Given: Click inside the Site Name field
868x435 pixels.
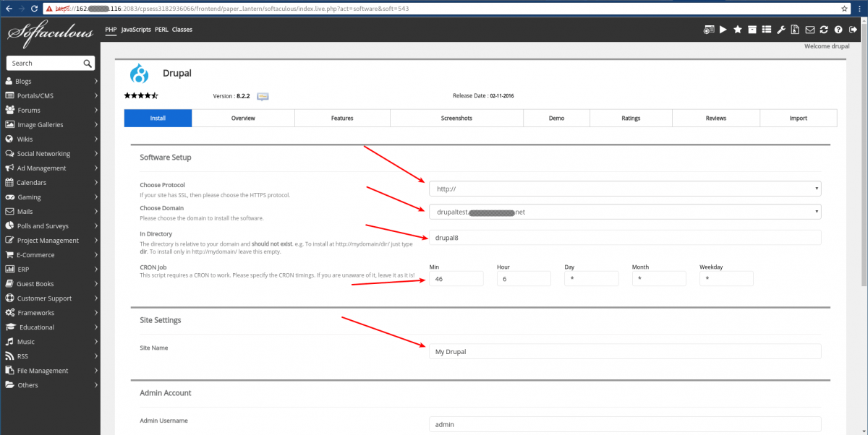Looking at the screenshot, I should click(625, 351).
